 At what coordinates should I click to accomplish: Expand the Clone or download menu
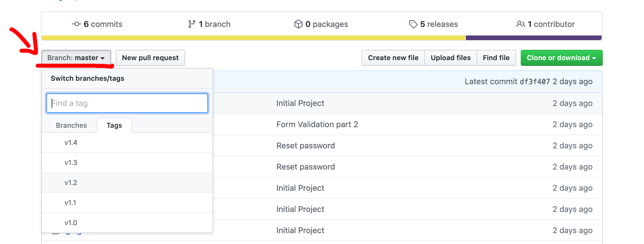[x=561, y=58]
